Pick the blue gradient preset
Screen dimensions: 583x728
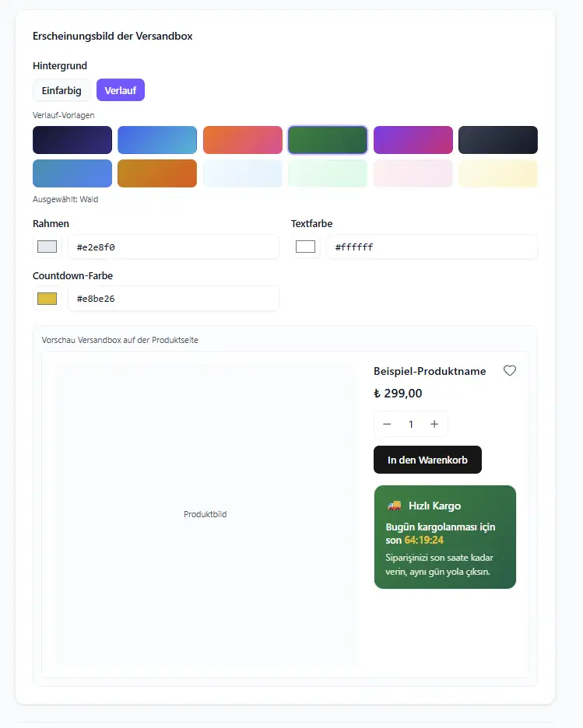tap(157, 140)
